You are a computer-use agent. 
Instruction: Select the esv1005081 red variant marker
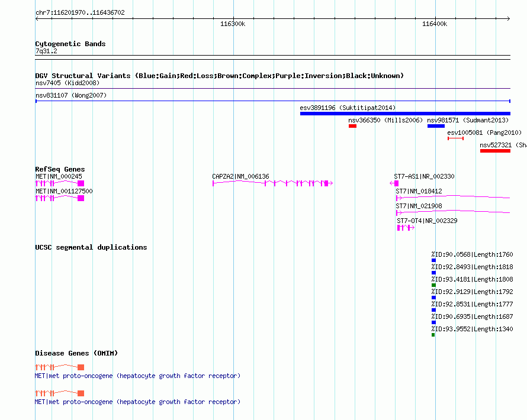455,138
